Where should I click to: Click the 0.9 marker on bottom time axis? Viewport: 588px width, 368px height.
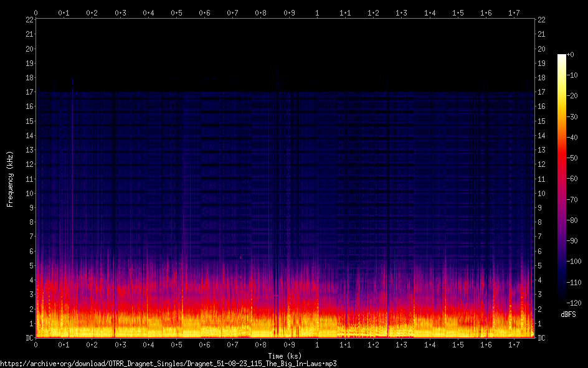point(289,345)
